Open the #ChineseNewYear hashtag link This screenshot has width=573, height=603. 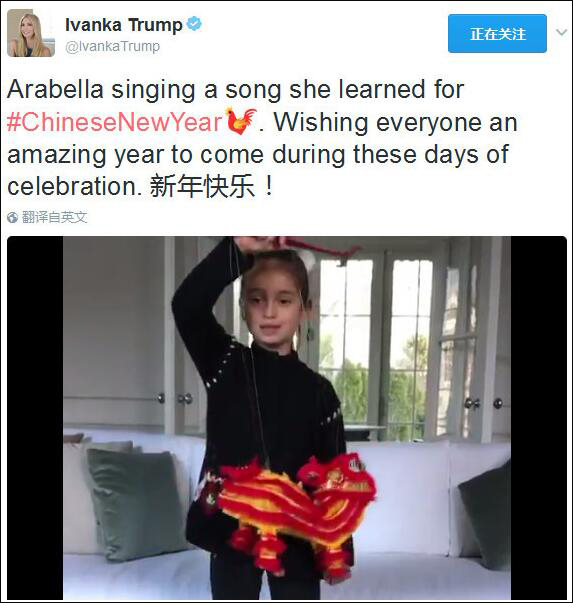(x=115, y=122)
